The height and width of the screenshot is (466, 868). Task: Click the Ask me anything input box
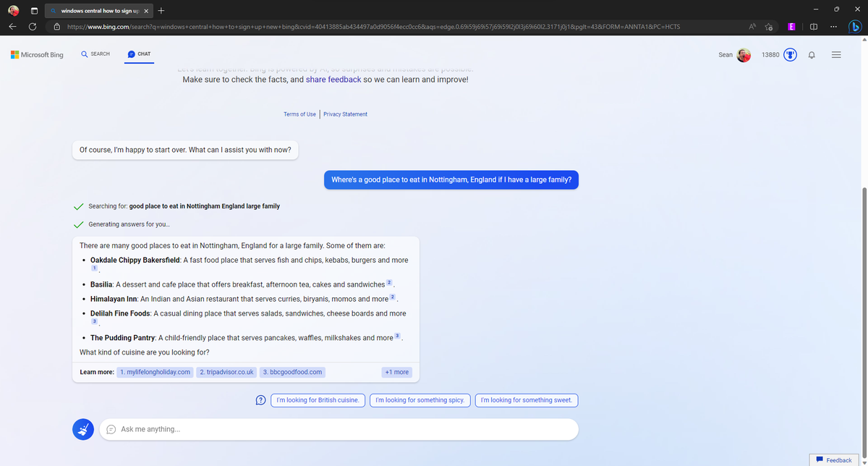pos(339,429)
